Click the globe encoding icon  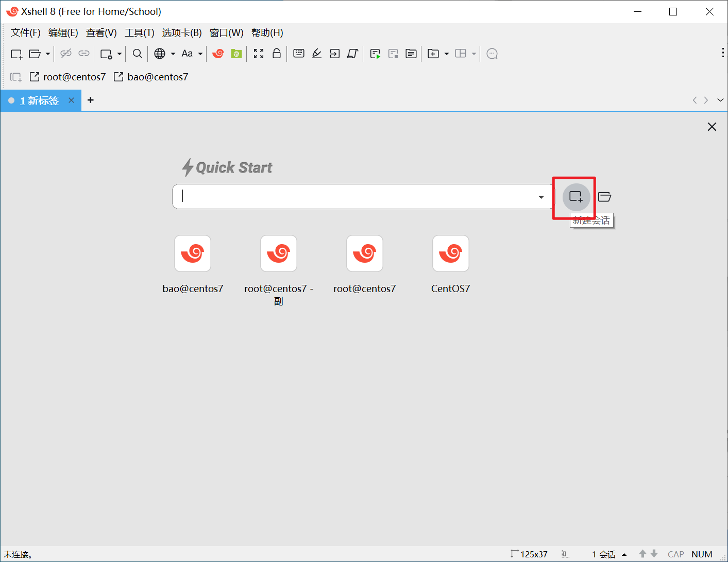pyautogui.click(x=160, y=54)
